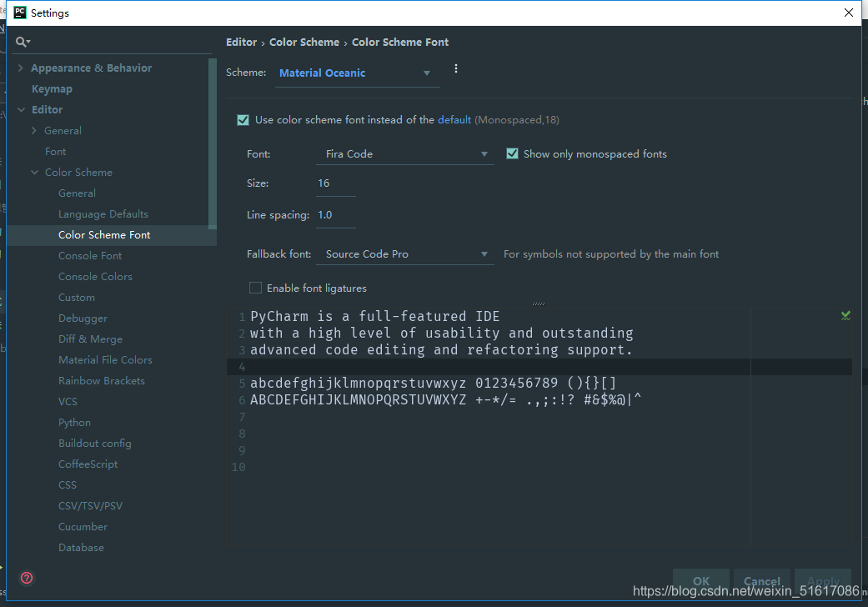Open the CSV/TSV/PSV color settings

point(90,506)
